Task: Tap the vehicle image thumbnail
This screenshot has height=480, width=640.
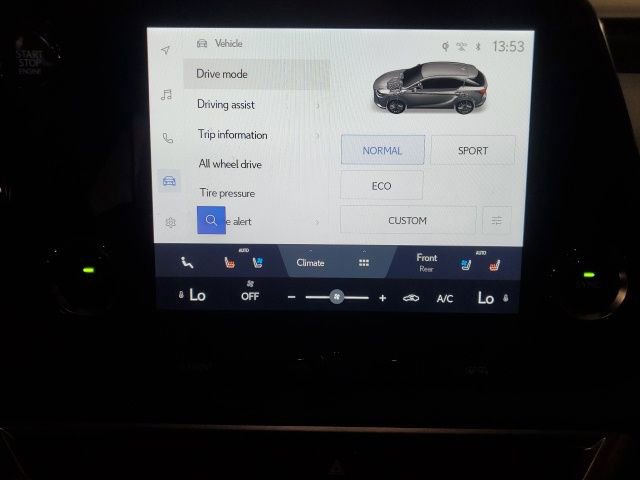Action: [430, 89]
